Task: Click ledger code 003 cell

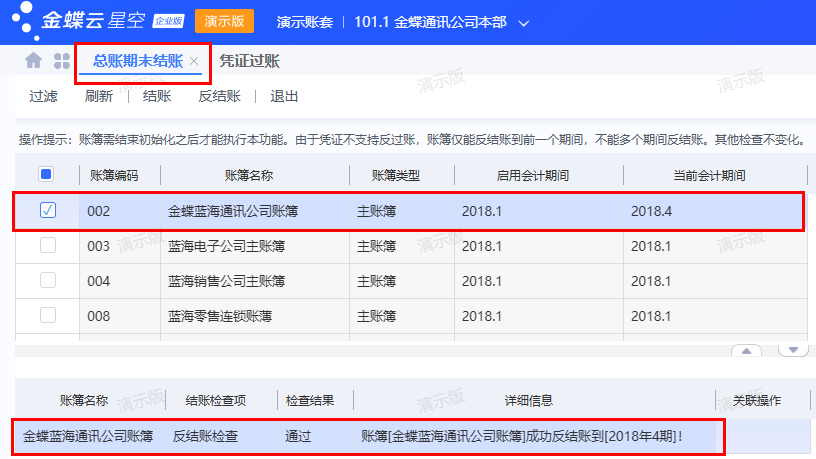Action: click(x=120, y=246)
